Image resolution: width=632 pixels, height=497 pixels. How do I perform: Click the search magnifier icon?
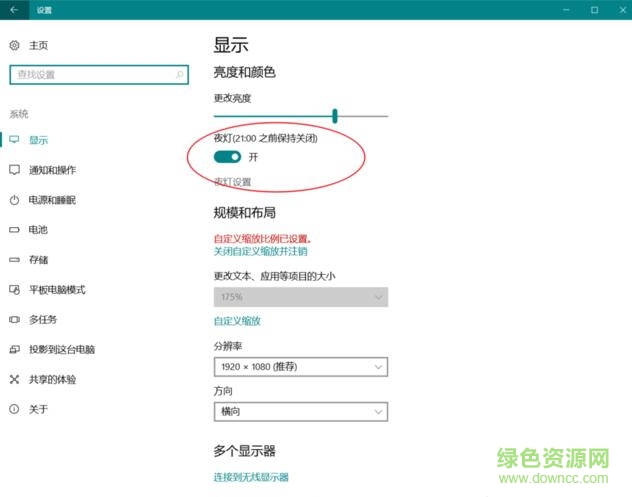[x=180, y=75]
